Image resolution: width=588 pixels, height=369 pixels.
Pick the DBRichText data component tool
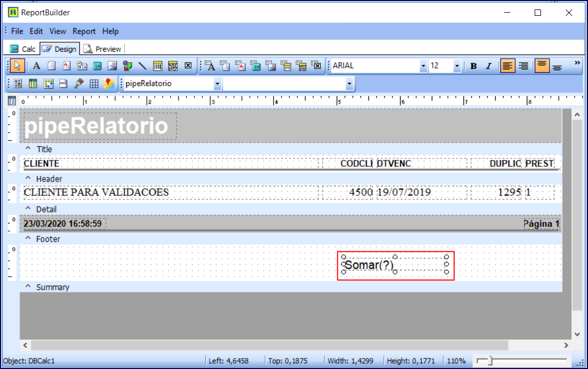[240, 66]
